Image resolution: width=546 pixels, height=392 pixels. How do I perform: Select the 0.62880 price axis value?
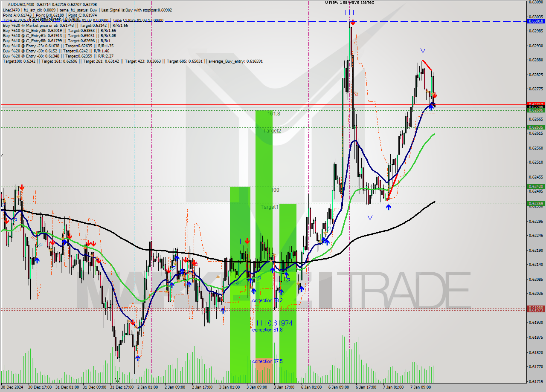(x=536, y=60)
